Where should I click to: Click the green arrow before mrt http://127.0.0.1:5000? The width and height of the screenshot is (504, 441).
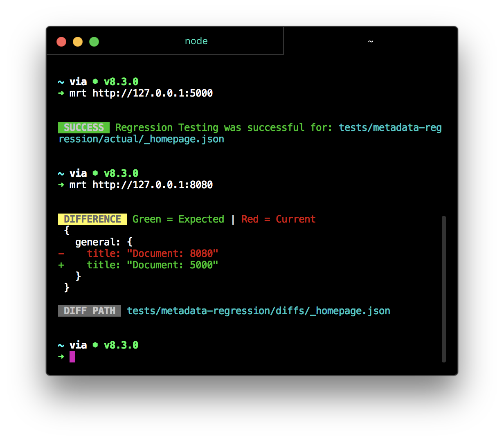[61, 93]
